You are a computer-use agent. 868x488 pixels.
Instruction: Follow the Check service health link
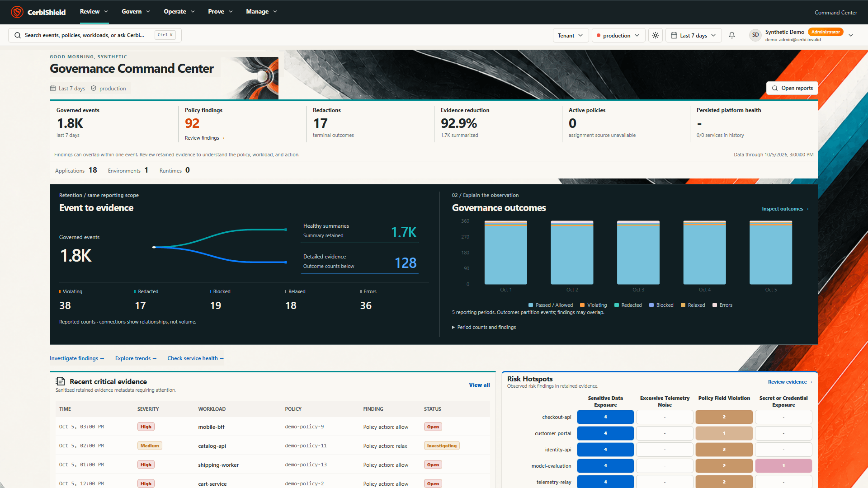(x=195, y=358)
